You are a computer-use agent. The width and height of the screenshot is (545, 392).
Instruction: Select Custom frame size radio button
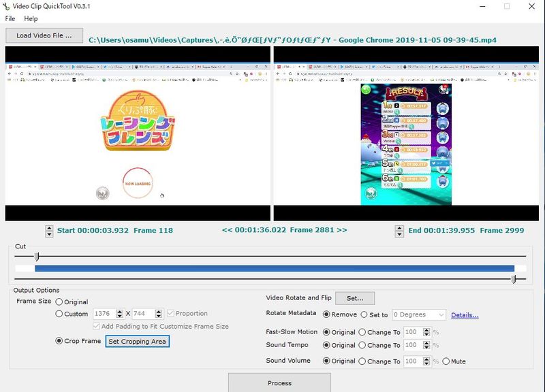pyautogui.click(x=60, y=314)
